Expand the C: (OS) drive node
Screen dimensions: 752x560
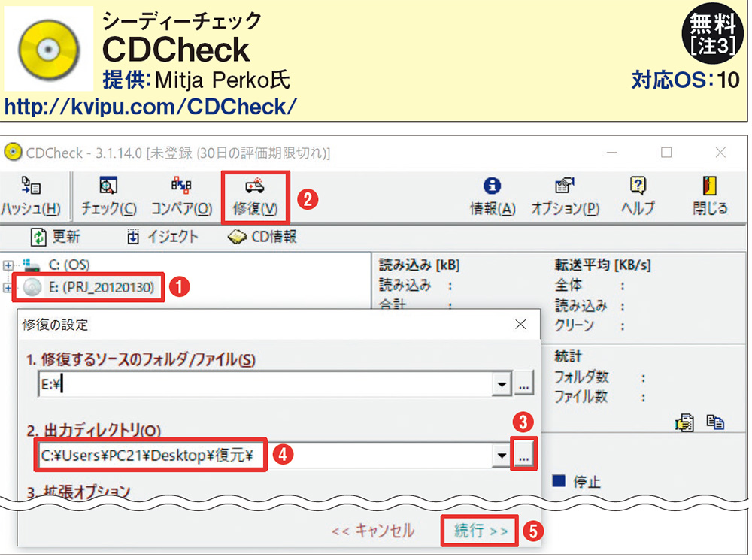(8, 265)
